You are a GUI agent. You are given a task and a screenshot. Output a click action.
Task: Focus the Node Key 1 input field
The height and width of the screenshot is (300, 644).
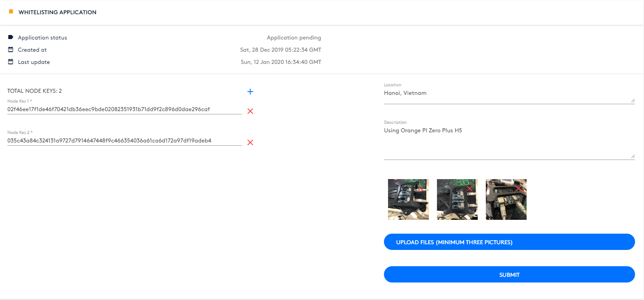click(x=125, y=109)
